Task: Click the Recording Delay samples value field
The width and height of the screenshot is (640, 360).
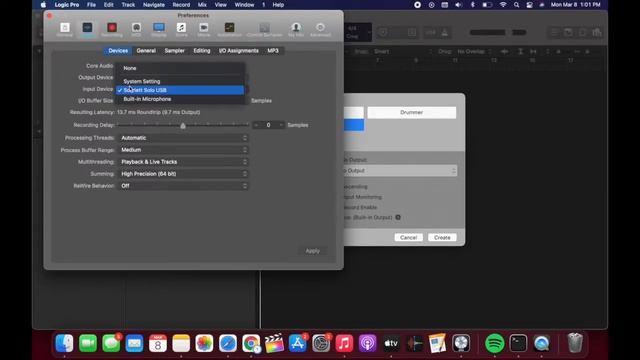Action: click(x=268, y=125)
